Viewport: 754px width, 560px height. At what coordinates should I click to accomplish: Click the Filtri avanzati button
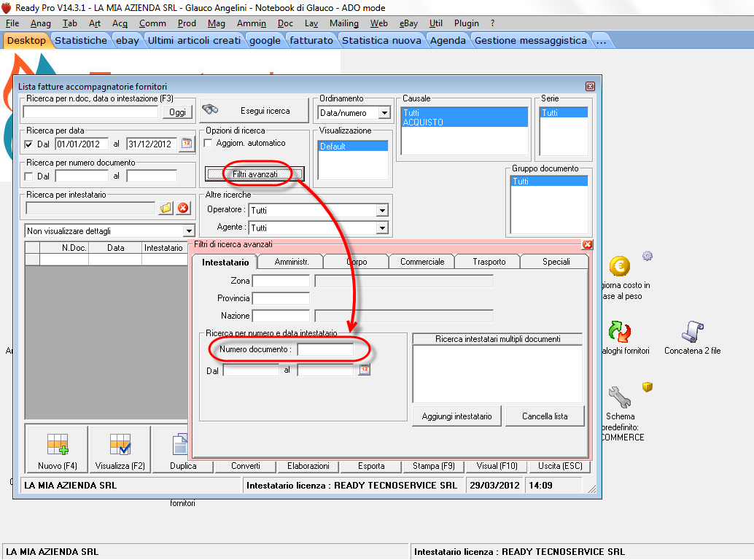tap(254, 174)
